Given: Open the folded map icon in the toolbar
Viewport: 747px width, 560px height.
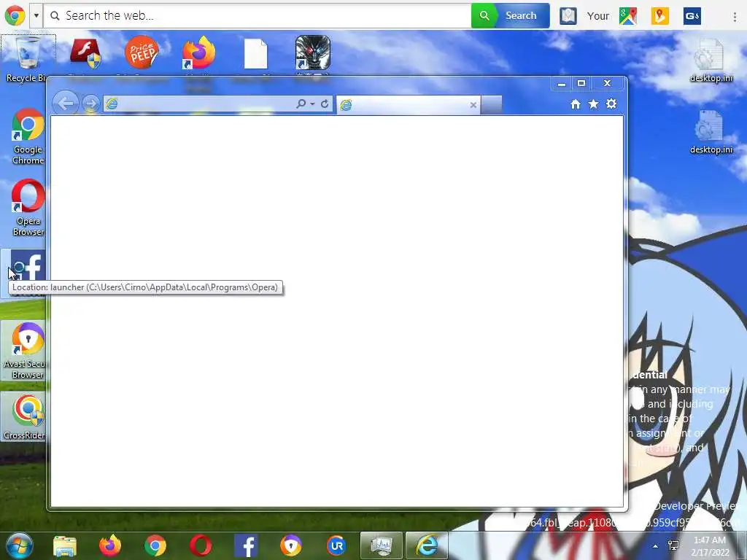Looking at the screenshot, I should tap(568, 16).
